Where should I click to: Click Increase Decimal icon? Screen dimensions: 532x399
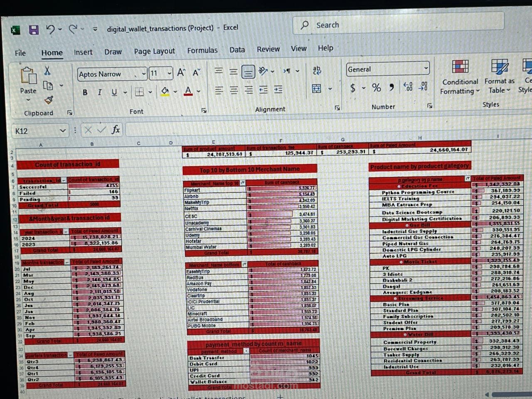(x=408, y=86)
